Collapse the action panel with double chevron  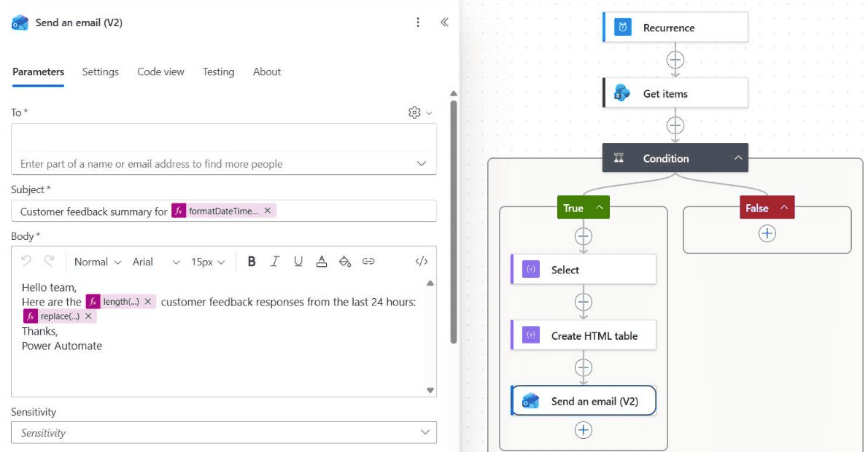click(444, 22)
